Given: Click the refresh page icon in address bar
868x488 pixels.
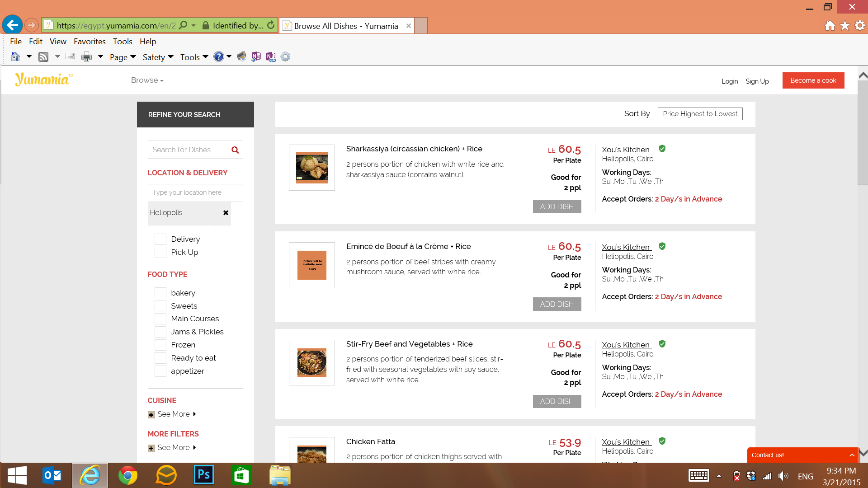Looking at the screenshot, I should [271, 25].
